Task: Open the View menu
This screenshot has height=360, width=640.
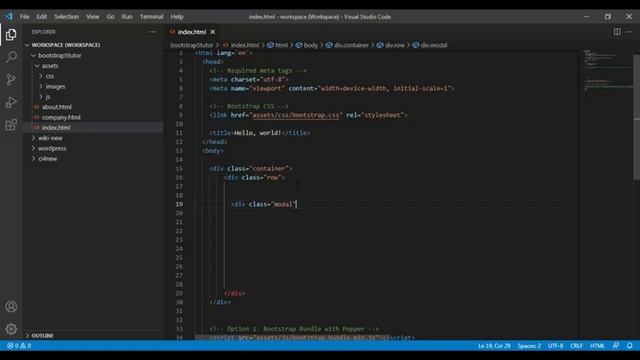Action: click(93, 17)
